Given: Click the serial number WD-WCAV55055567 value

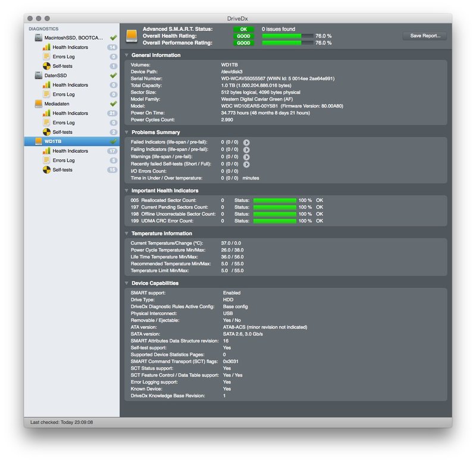Looking at the screenshot, I should tap(243, 78).
